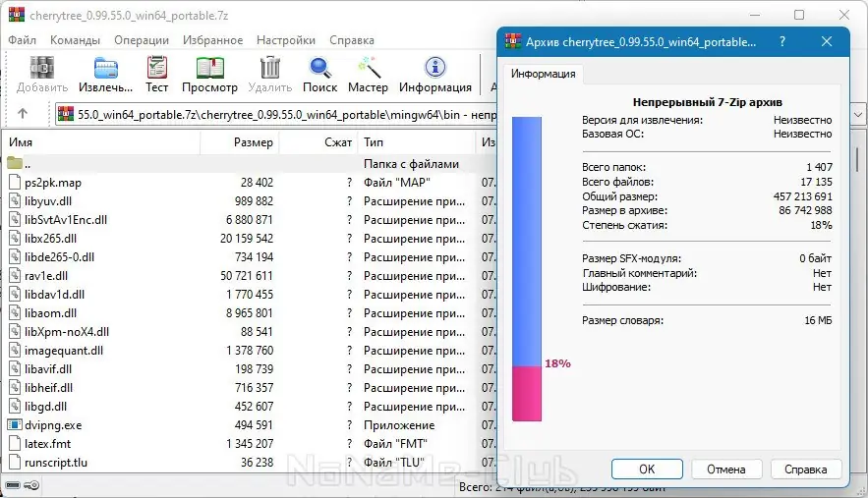Viewport: 868px width, 498px height.
Task: Close the archive information dialog
Action: coord(827,41)
